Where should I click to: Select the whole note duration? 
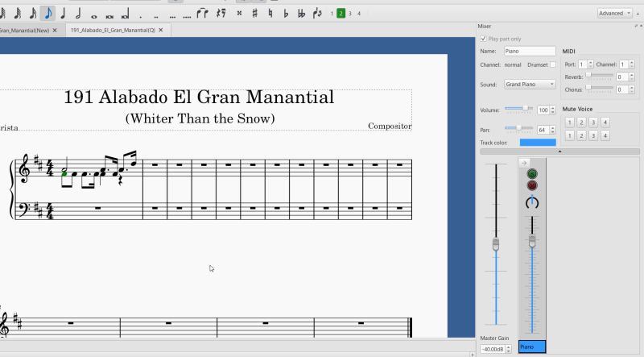93,16
